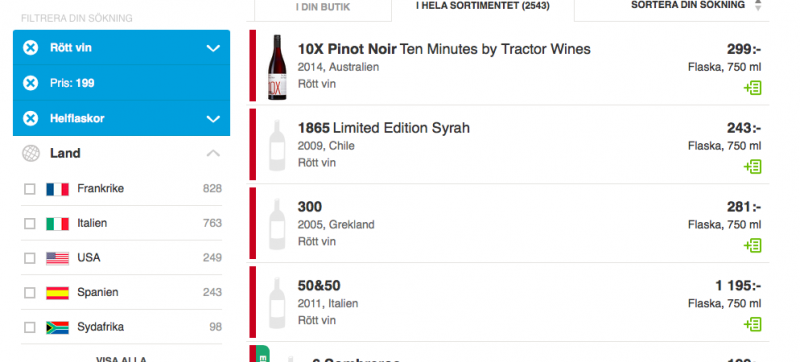
Task: Click Visa alla under countries
Action: click(121, 359)
